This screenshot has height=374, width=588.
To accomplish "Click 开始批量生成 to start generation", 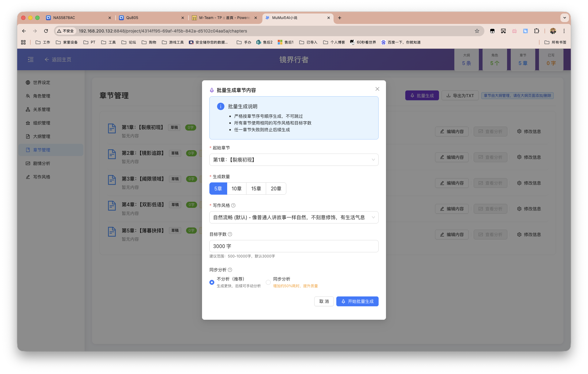I will (357, 301).
